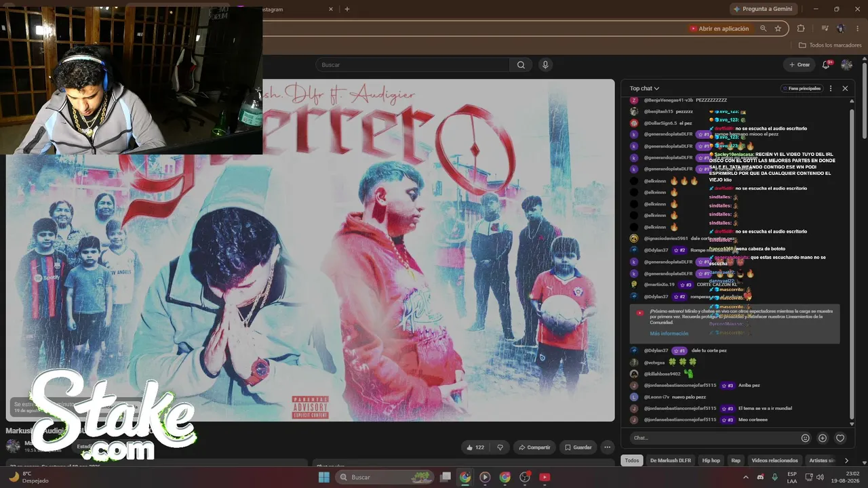
Task: Click the chat plus button beside emoji
Action: 823,438
